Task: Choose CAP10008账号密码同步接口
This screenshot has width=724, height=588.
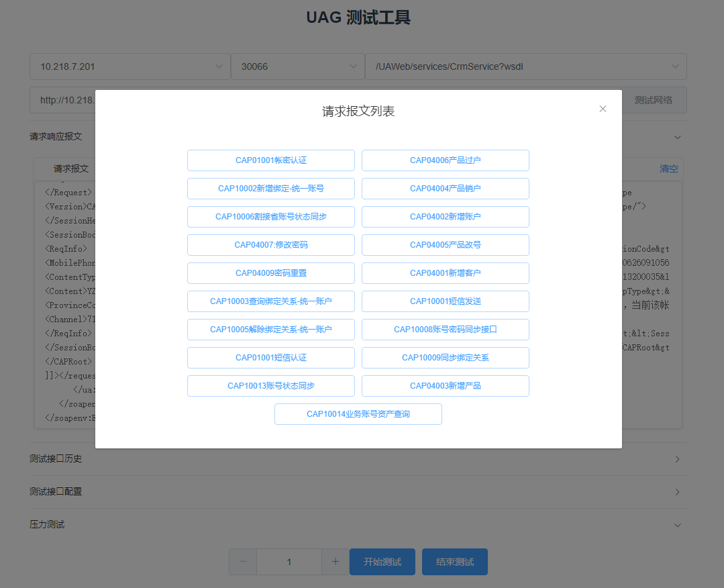Action: pos(445,330)
